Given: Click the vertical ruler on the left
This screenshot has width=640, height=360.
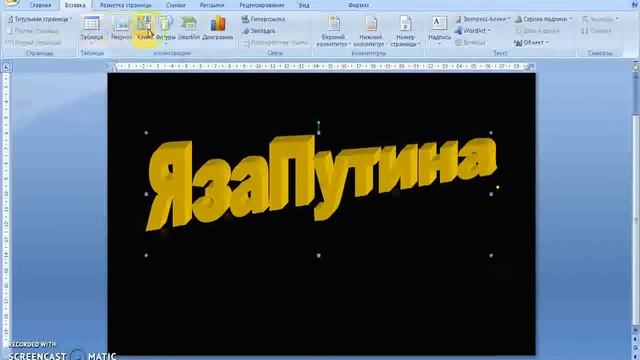Looking at the screenshot, I should point(6,210).
